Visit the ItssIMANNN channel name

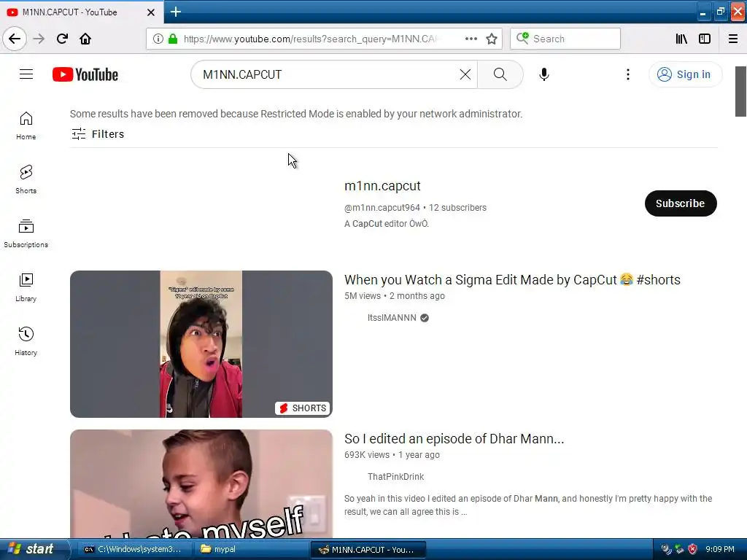click(392, 318)
